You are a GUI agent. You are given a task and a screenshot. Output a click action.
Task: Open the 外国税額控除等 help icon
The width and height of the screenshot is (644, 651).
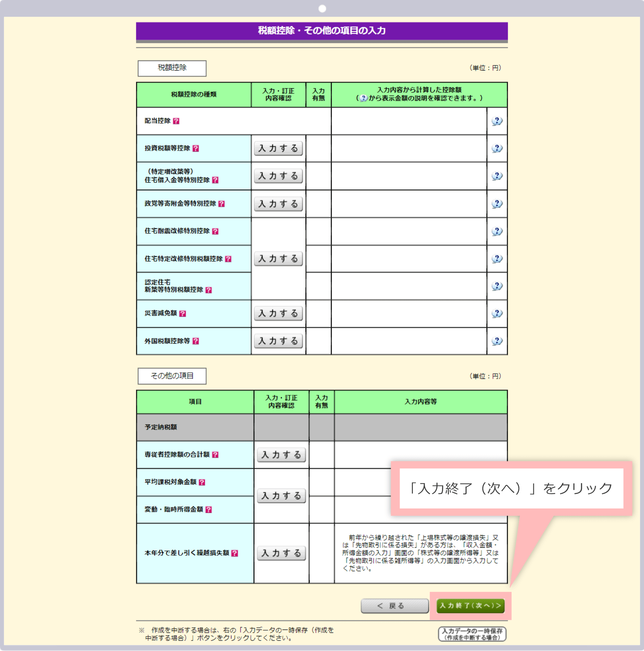(196, 341)
